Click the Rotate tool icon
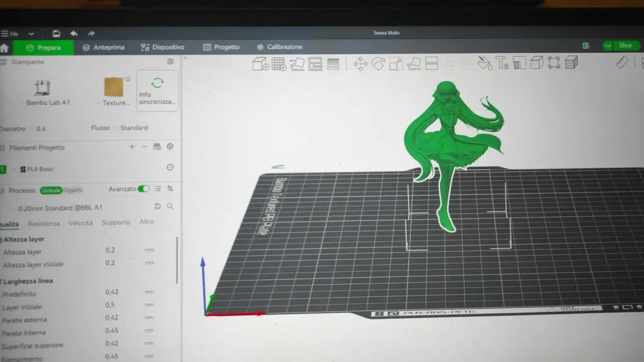The height and width of the screenshot is (362, 644). (378, 64)
